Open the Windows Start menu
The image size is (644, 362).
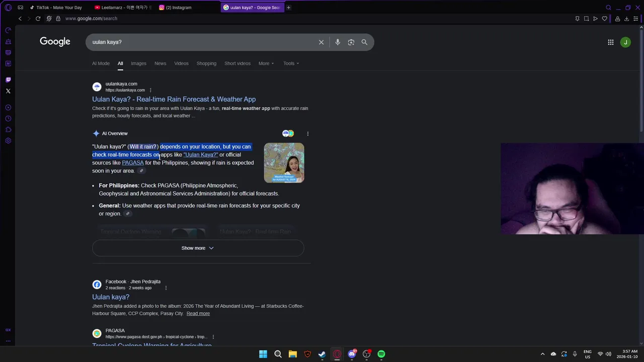tap(263, 354)
